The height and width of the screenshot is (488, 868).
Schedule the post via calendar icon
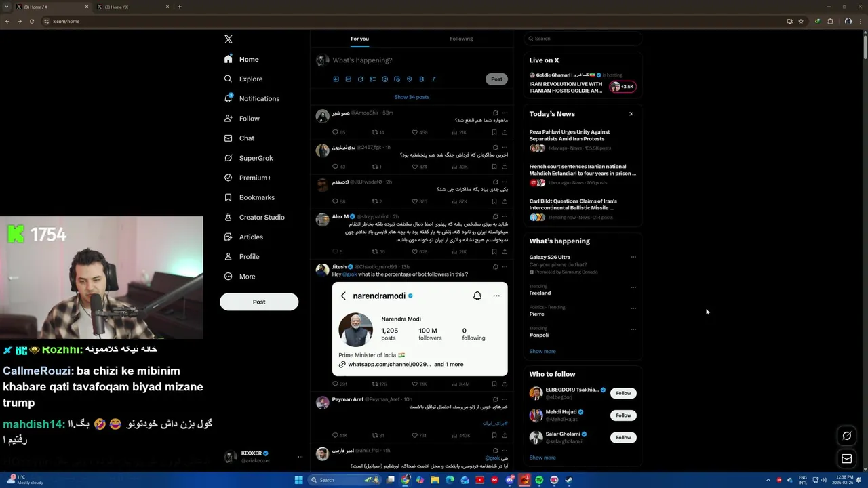pos(397,79)
